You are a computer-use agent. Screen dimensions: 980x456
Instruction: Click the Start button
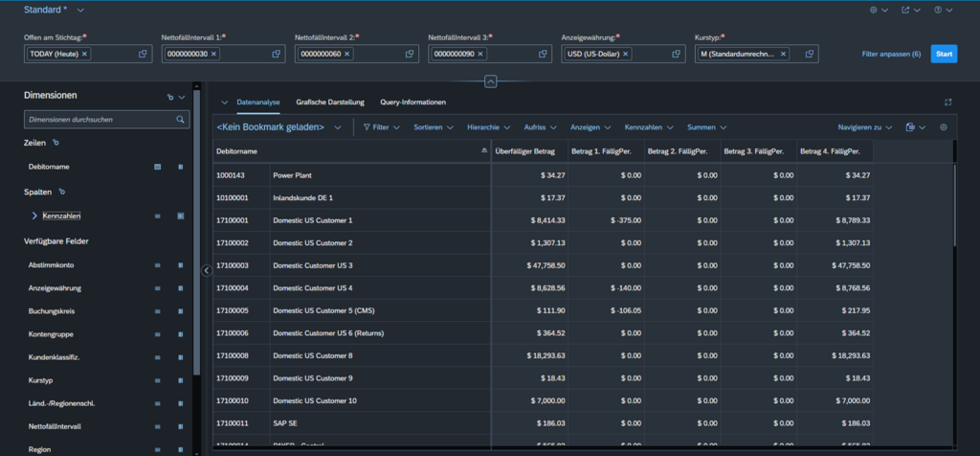point(944,54)
